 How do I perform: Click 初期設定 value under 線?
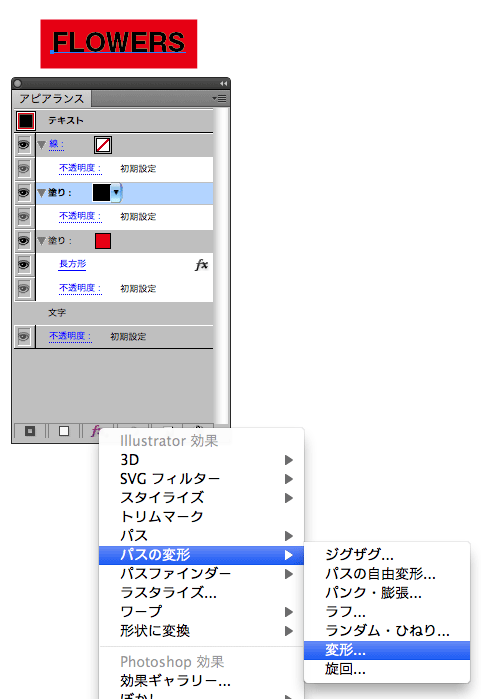pyautogui.click(x=138, y=169)
